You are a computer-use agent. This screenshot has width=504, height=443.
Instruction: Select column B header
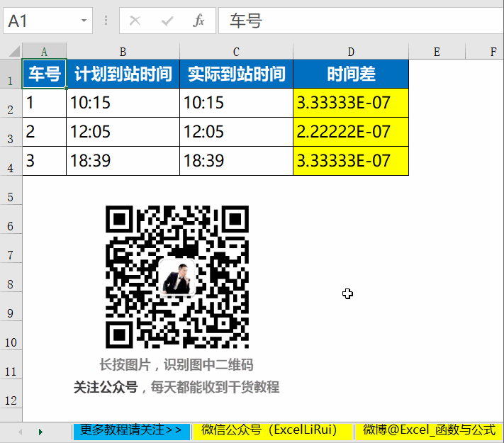tap(123, 52)
